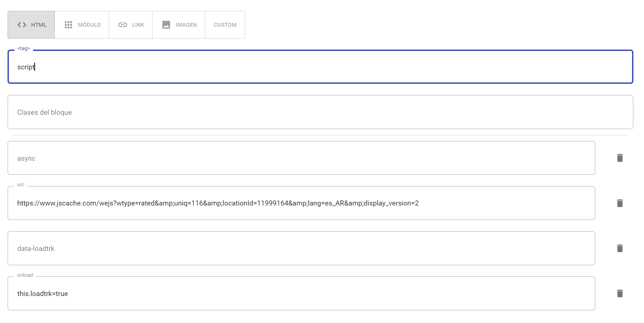Click the grid icon beside MÓDULO

click(68, 25)
